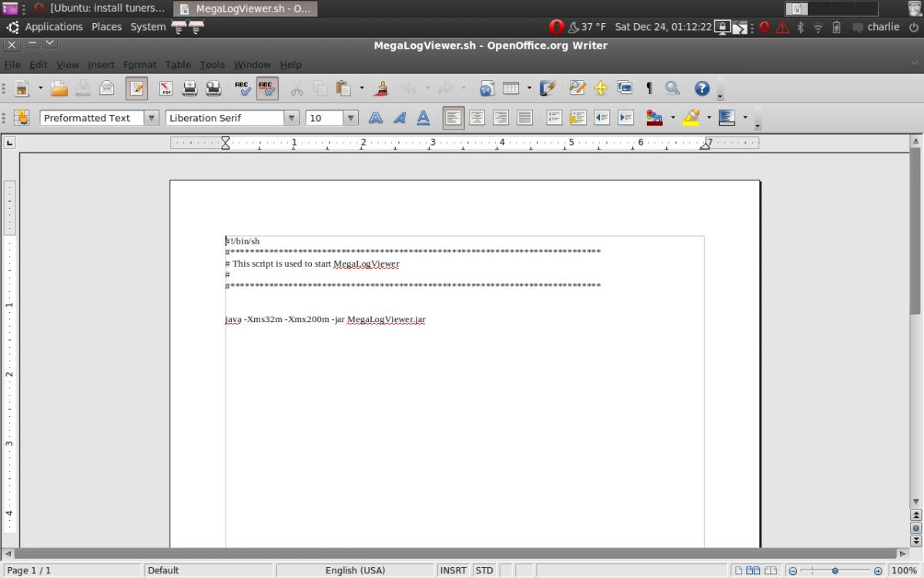Viewport: 924px width, 578px height.
Task: Click the Find & Replace icon
Action: click(x=672, y=89)
